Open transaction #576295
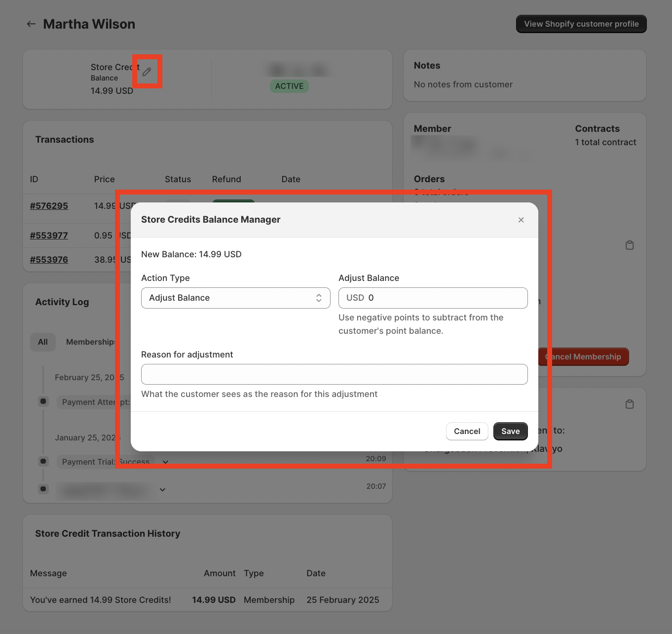 point(48,206)
